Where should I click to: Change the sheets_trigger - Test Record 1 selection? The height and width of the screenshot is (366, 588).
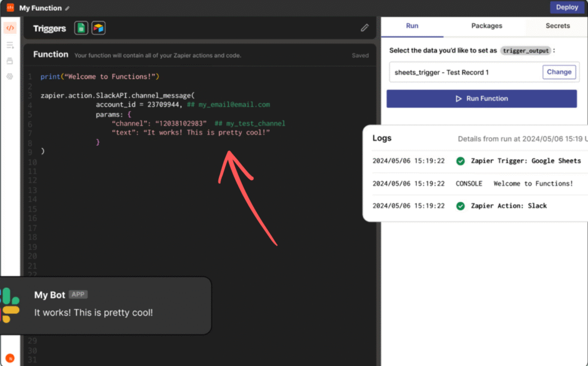pyautogui.click(x=559, y=71)
